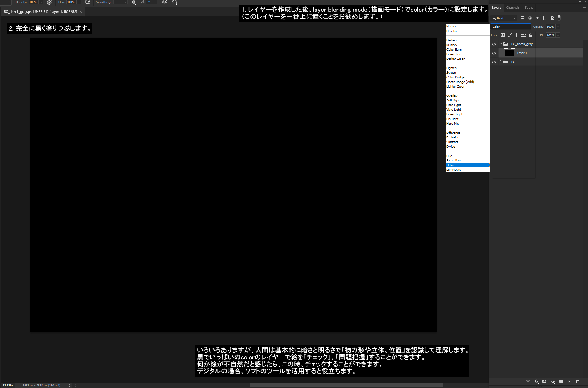Open the layer Opacity dropdown arrow
The width and height of the screenshot is (588, 388).
(558, 27)
